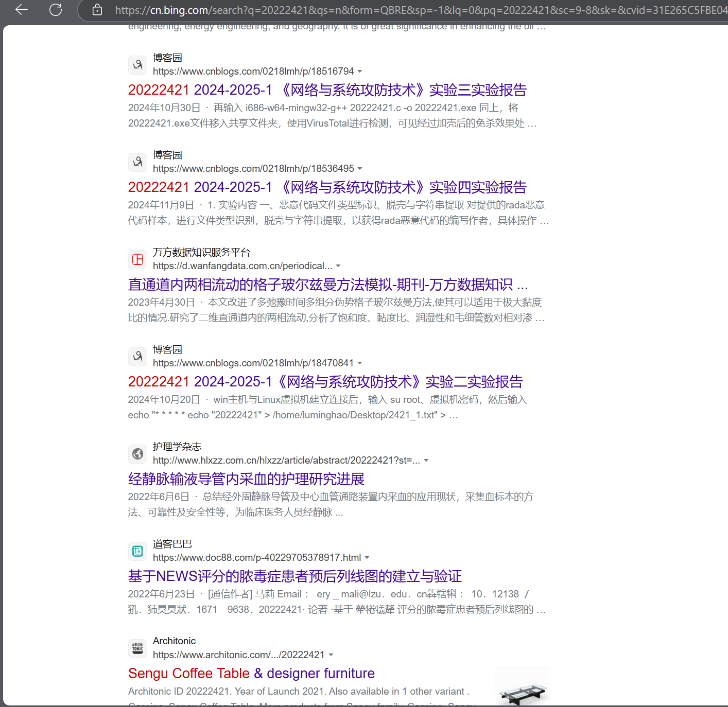Image resolution: width=728 pixels, height=707 pixels.
Task: Open the 经静脉输液导管内采血 article link
Action: (x=246, y=479)
